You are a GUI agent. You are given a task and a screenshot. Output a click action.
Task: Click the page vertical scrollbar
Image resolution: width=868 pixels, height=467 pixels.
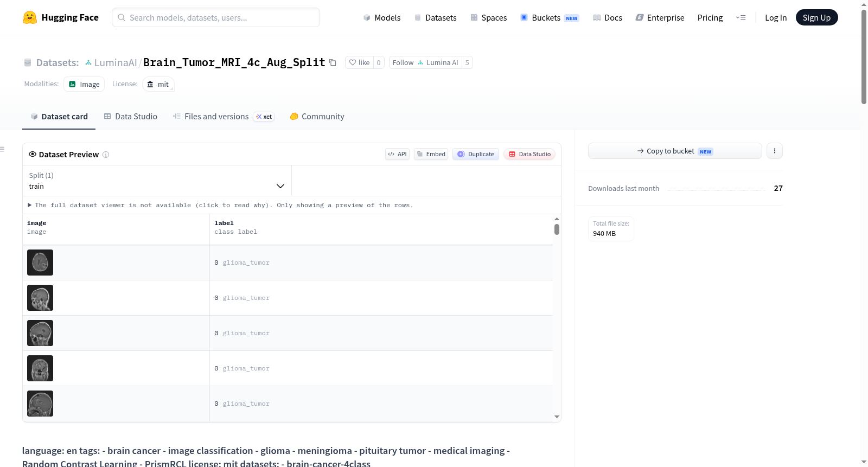tap(864, 57)
